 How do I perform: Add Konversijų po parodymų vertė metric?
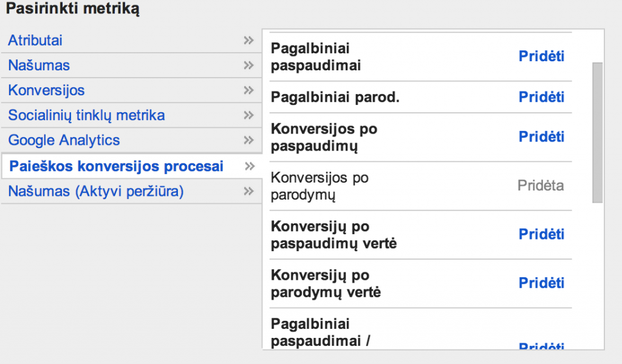(541, 282)
